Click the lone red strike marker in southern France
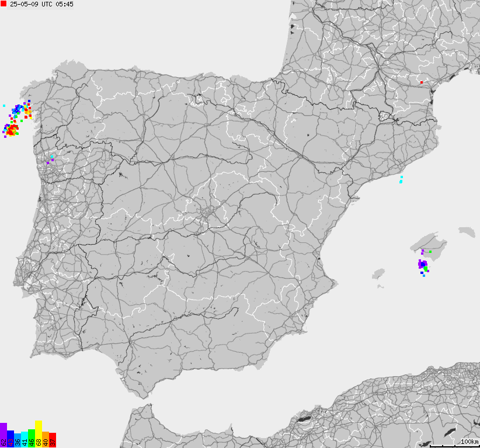 point(422,82)
